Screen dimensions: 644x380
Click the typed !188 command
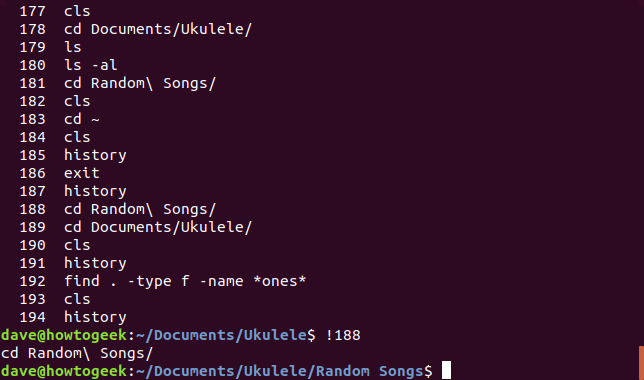[343, 335]
